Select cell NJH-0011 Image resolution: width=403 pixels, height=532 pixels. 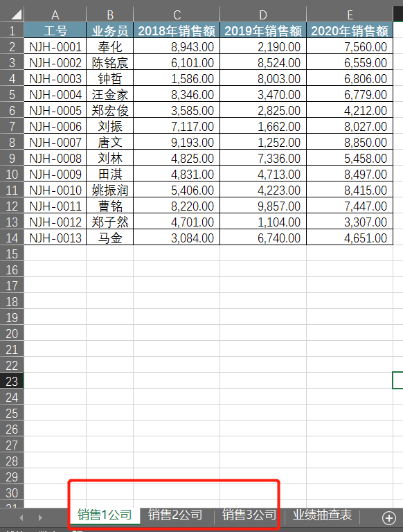pyautogui.click(x=55, y=206)
